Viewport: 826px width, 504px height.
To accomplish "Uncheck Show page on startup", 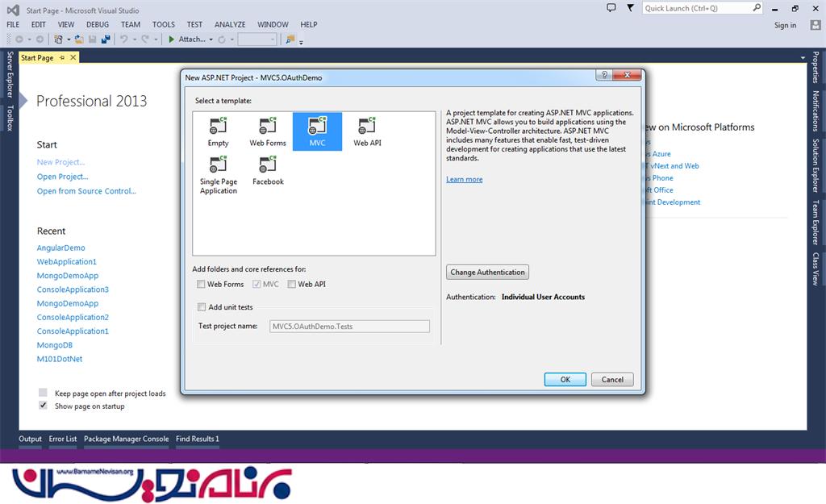I will [x=44, y=406].
